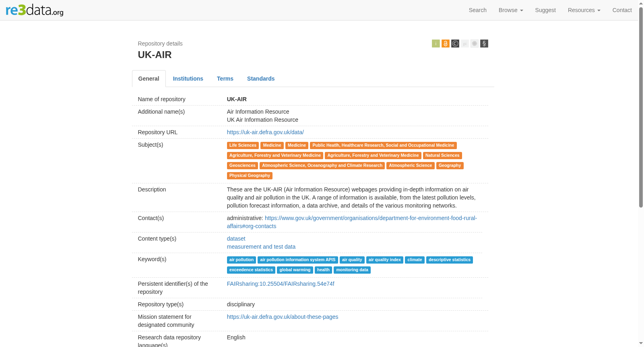Viewport: 644px width, 347px height.
Task: Click the Atmospheric Science, Oceanography and Climate Research tag
Action: (x=322, y=166)
